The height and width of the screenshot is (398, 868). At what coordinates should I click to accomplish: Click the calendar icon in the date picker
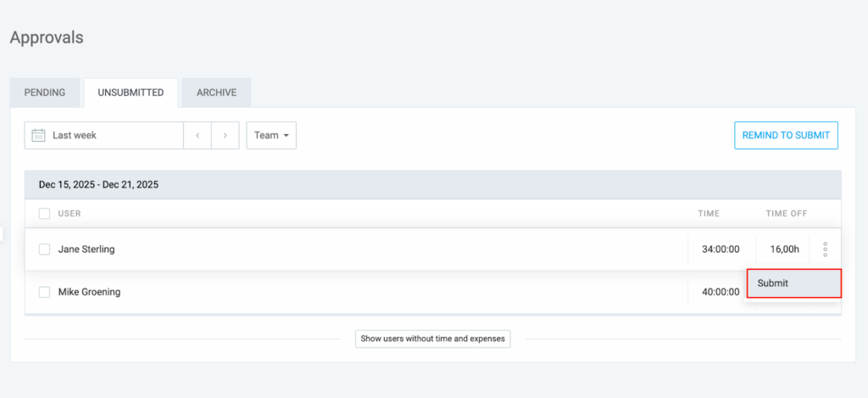tap(38, 136)
